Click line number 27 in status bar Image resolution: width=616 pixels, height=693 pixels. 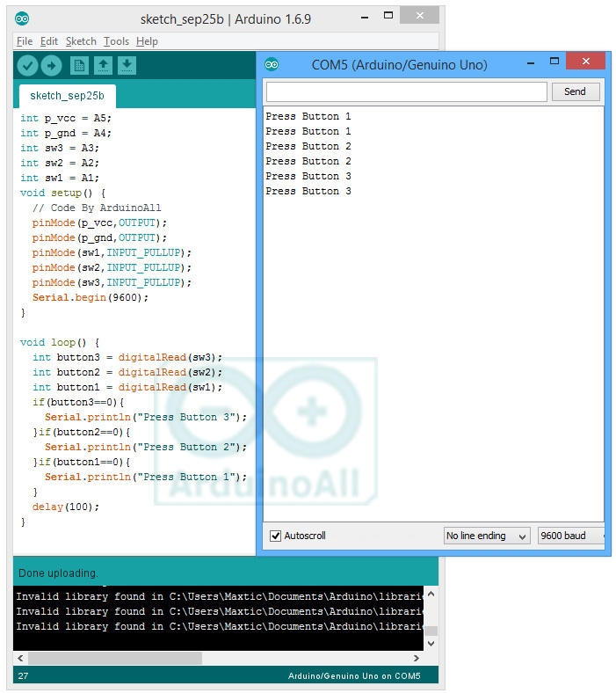(x=24, y=675)
